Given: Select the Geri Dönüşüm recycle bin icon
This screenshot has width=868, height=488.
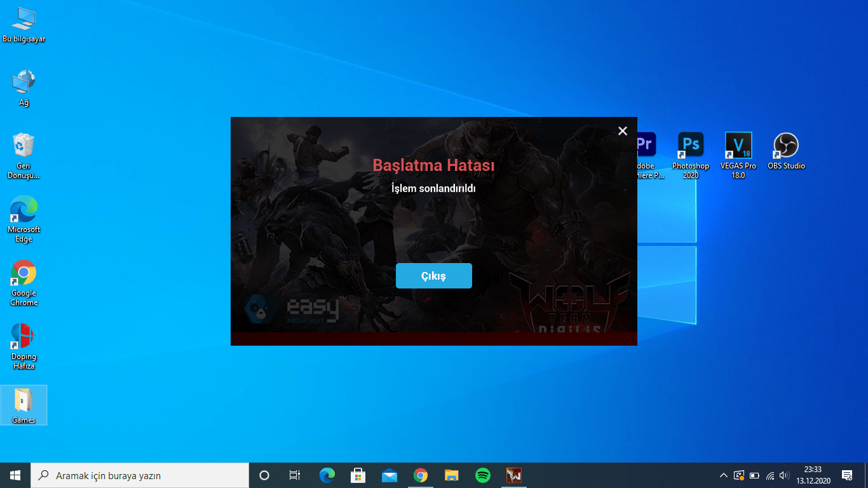Looking at the screenshot, I should (x=24, y=156).
